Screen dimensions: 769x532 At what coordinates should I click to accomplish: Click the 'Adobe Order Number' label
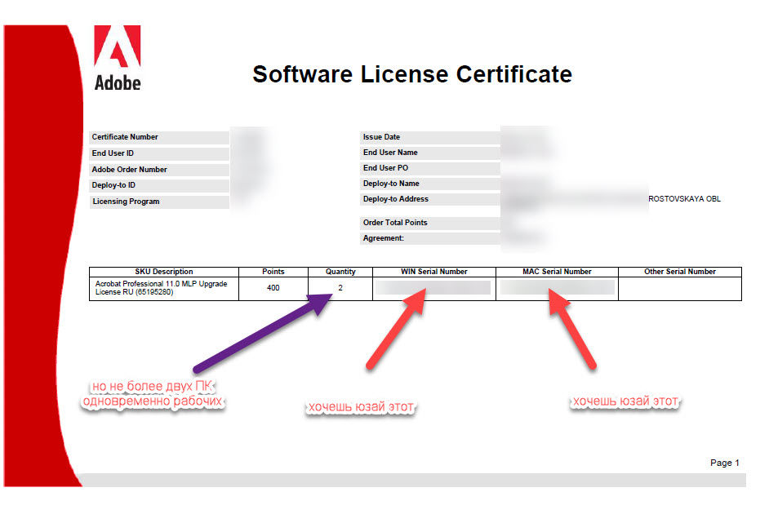[130, 170]
